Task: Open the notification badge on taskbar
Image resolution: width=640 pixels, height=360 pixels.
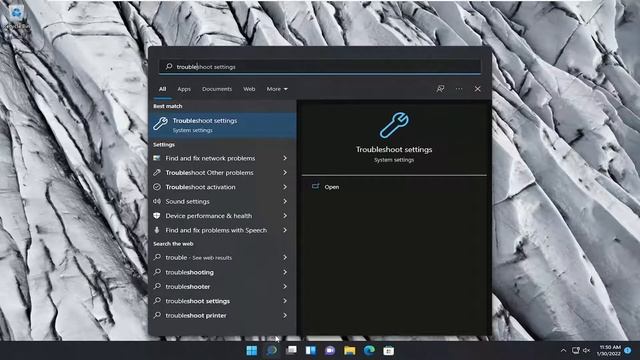Action: 628,351
